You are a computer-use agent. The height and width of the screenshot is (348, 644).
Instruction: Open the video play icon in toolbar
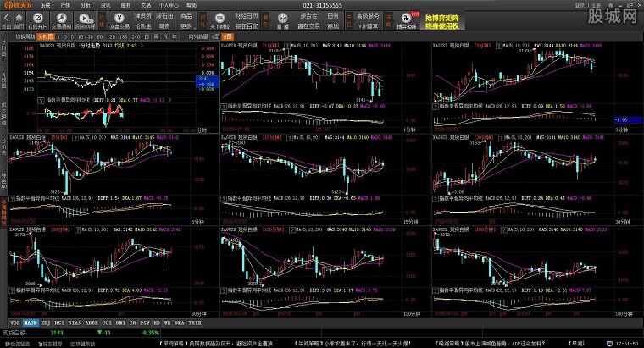click(85, 18)
